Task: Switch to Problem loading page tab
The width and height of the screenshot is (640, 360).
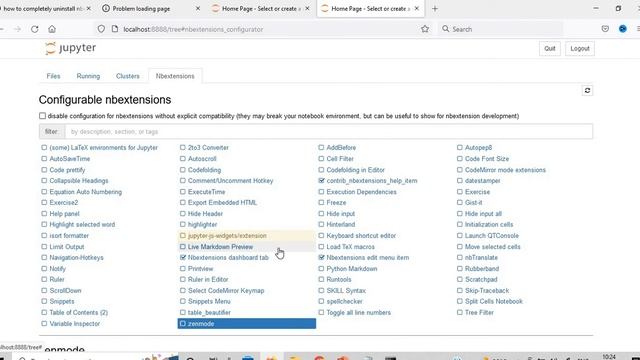Action: (x=141, y=9)
